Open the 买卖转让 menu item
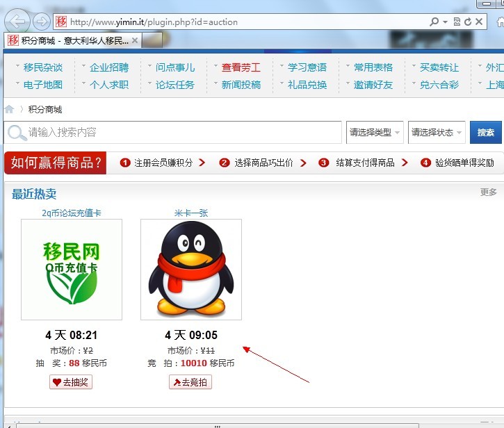 [x=439, y=67]
